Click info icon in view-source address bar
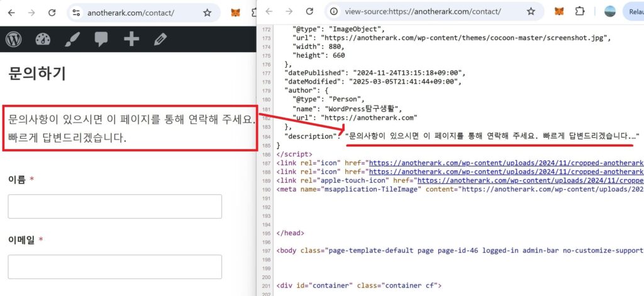This screenshot has height=296, width=644. point(334,11)
